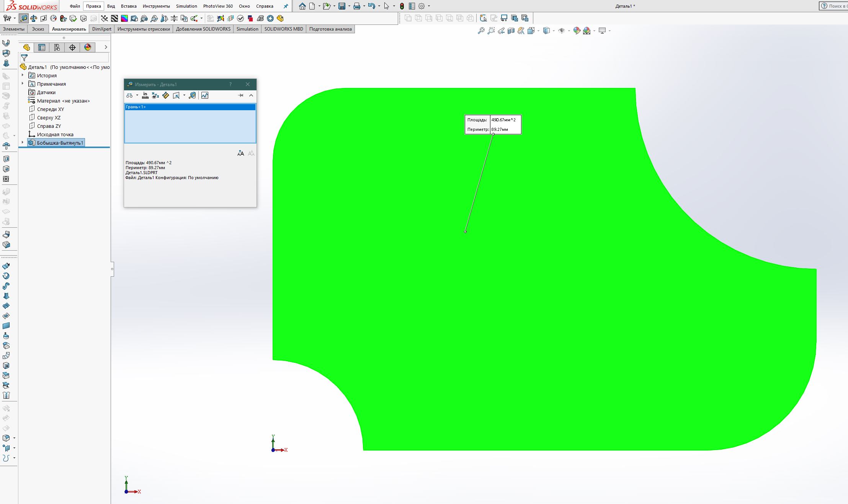Select Бобышка-Вытянуть1 feature in tree
Image resolution: width=848 pixels, height=504 pixels.
tap(60, 143)
